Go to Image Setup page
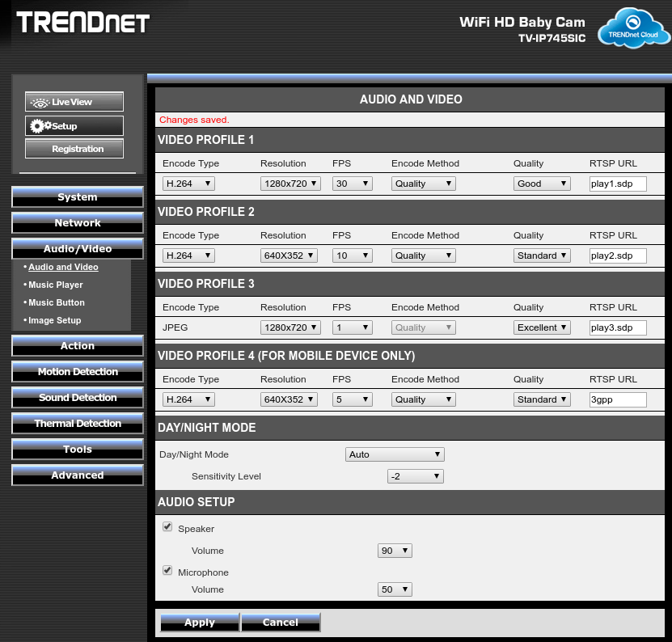The height and width of the screenshot is (642, 672). [54, 320]
